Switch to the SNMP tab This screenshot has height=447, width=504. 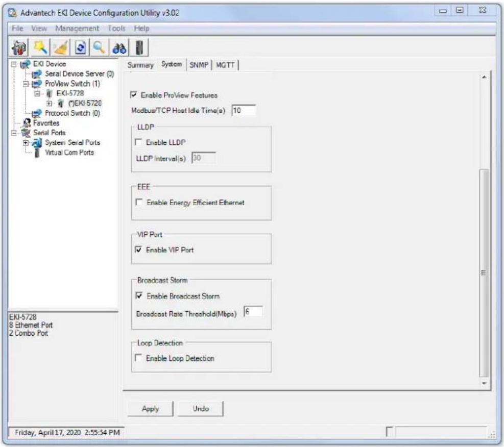tap(199, 65)
